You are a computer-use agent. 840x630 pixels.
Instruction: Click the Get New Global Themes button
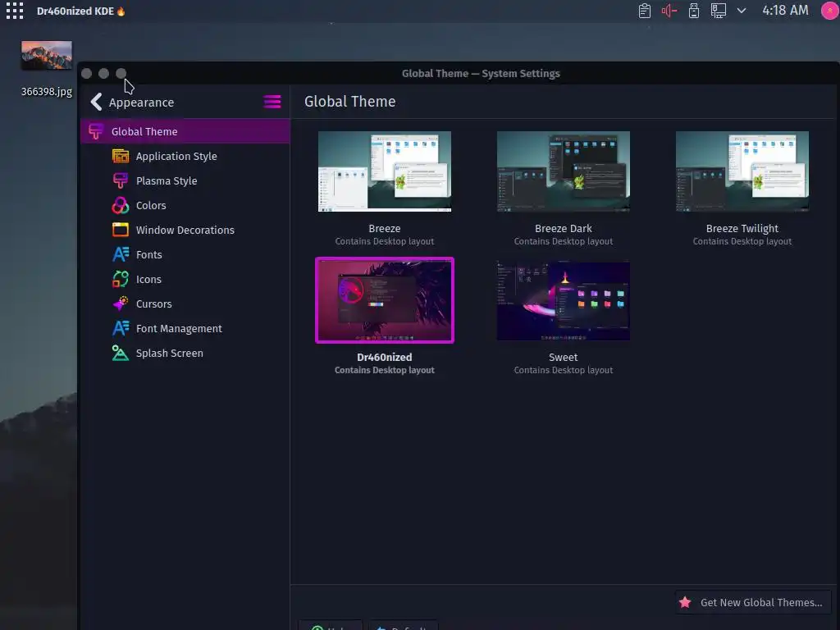753,602
